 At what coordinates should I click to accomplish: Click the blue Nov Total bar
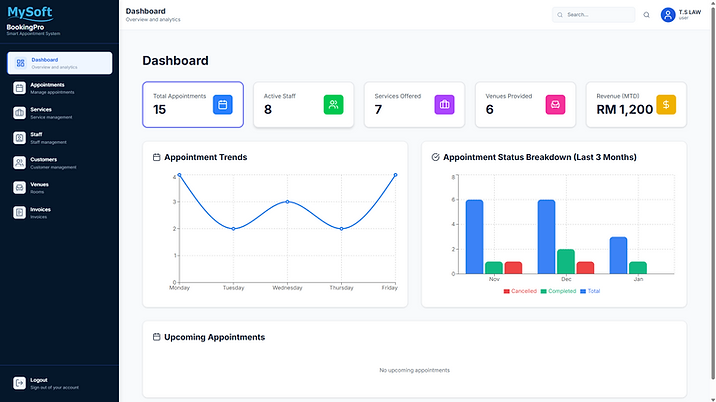tap(474, 237)
